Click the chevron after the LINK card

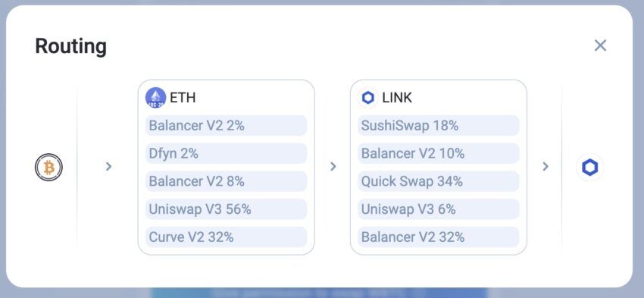pos(546,167)
